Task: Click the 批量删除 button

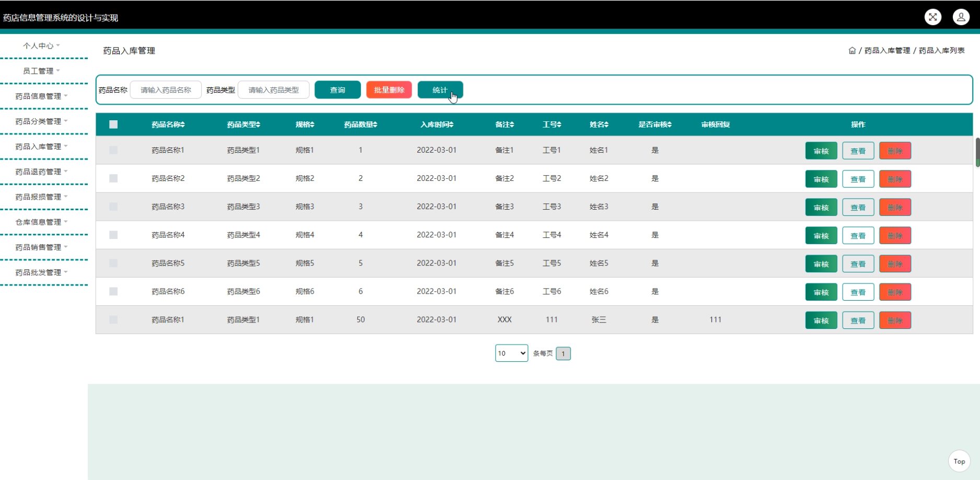Action: coord(389,90)
